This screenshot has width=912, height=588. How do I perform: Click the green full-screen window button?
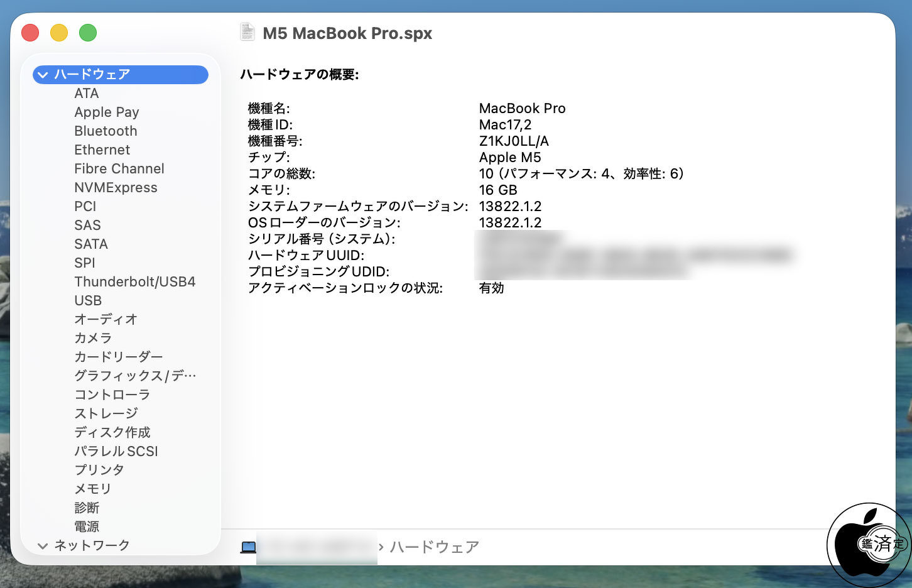(x=88, y=33)
